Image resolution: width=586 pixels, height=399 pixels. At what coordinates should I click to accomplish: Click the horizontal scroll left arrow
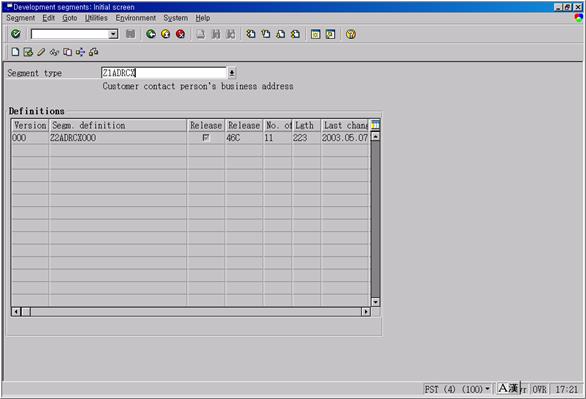point(16,311)
